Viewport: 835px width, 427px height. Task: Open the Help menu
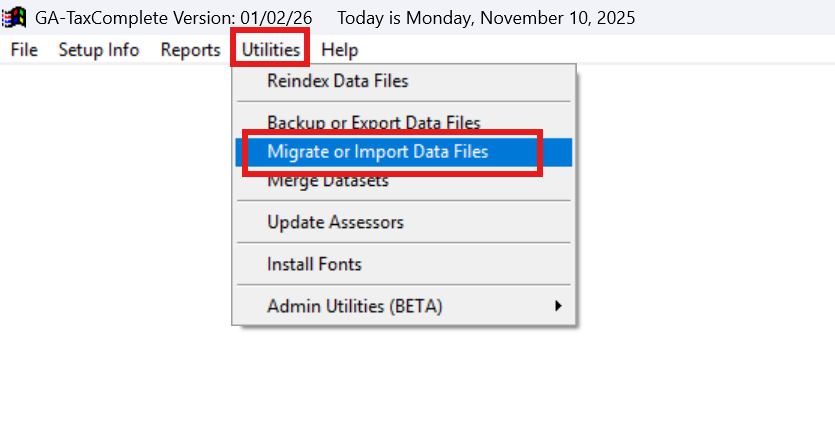click(340, 50)
